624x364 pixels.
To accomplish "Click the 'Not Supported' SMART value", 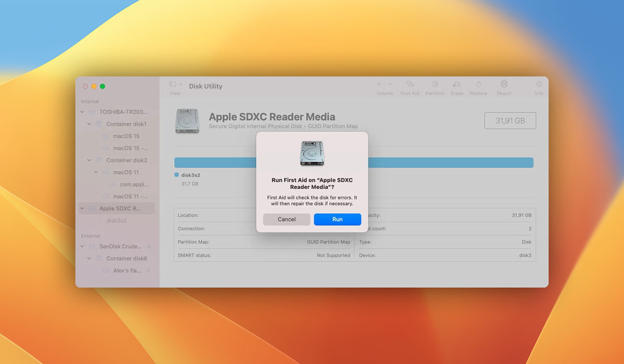I will [333, 256].
